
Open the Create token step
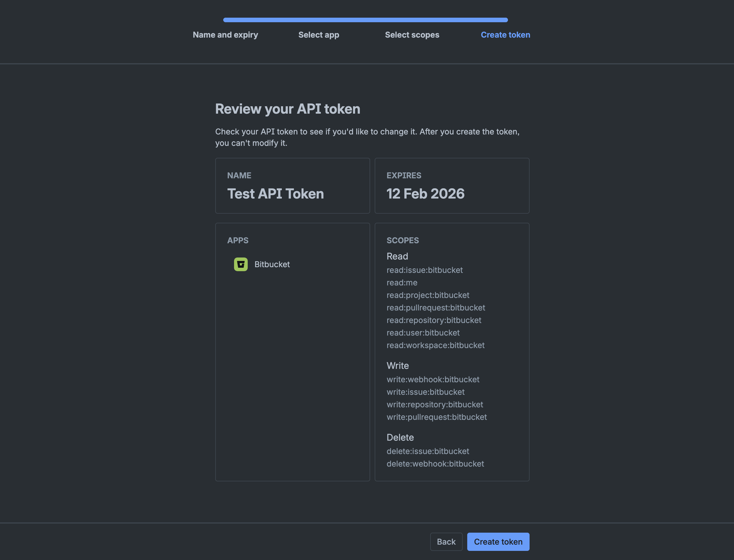coord(505,35)
